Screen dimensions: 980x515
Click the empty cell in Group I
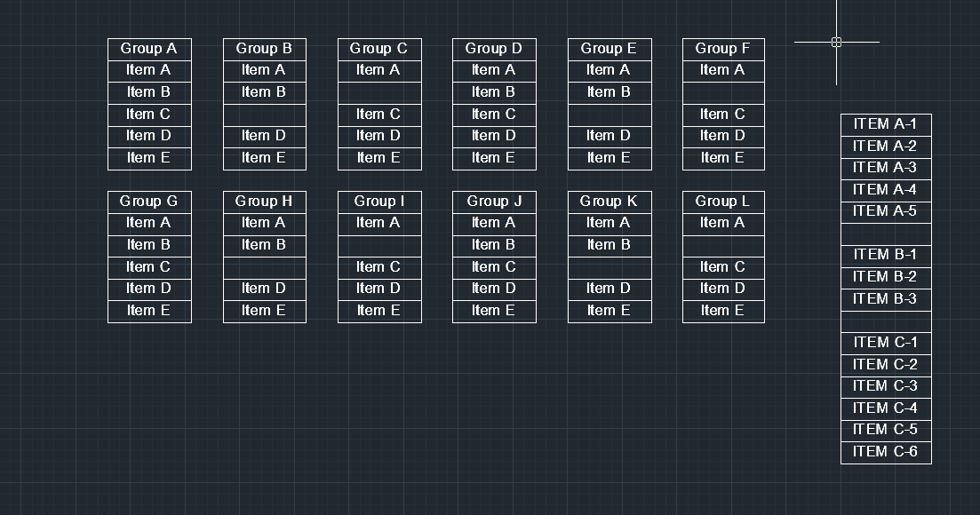click(x=379, y=246)
